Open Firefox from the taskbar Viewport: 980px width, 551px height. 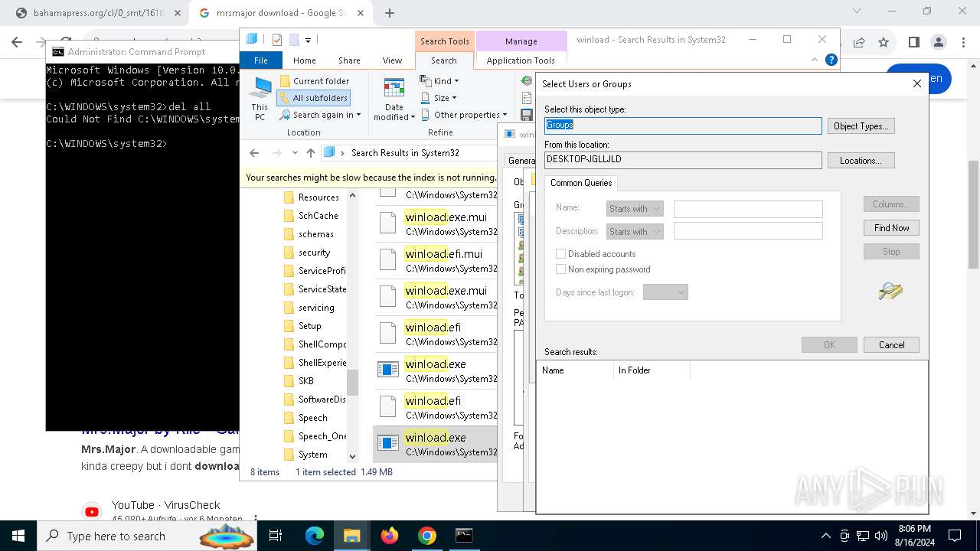pyautogui.click(x=390, y=536)
